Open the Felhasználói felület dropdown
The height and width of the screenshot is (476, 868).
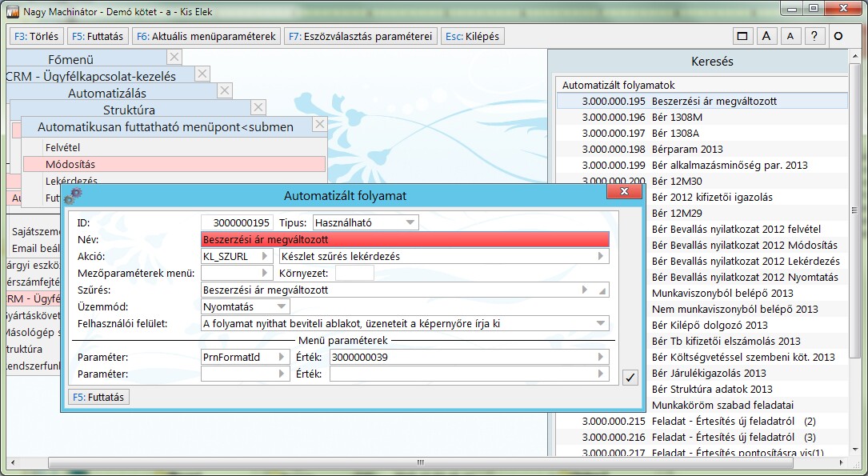click(x=601, y=323)
